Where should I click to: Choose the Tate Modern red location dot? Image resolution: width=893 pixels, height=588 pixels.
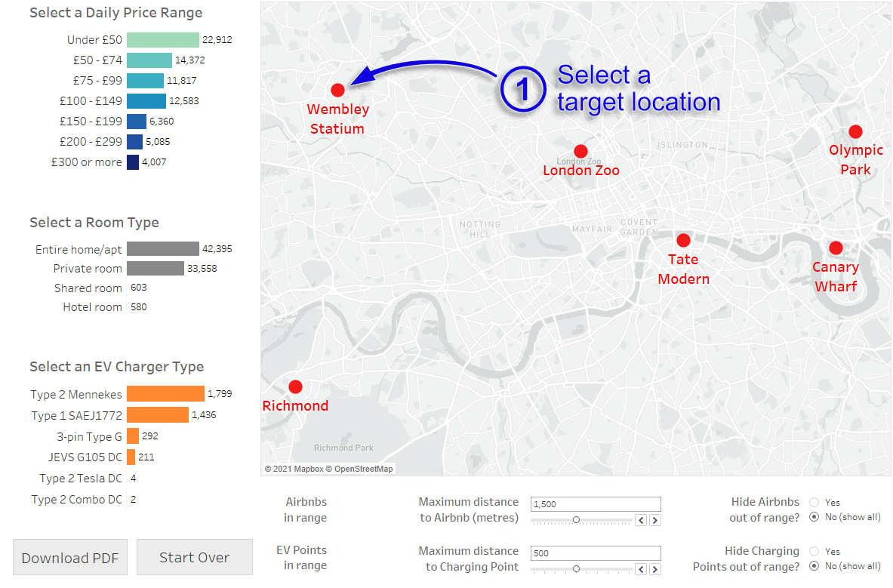coord(683,240)
